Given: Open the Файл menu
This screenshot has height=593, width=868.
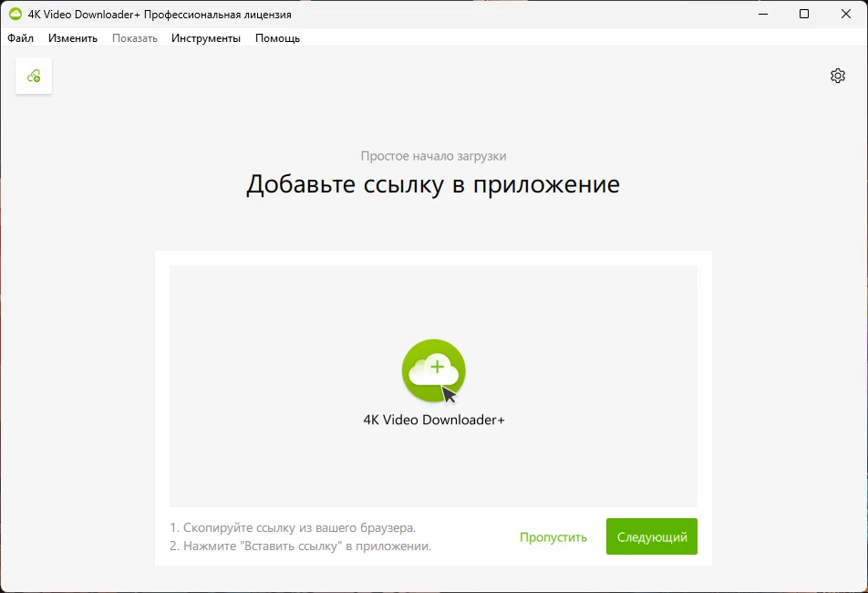Looking at the screenshot, I should 20,38.
